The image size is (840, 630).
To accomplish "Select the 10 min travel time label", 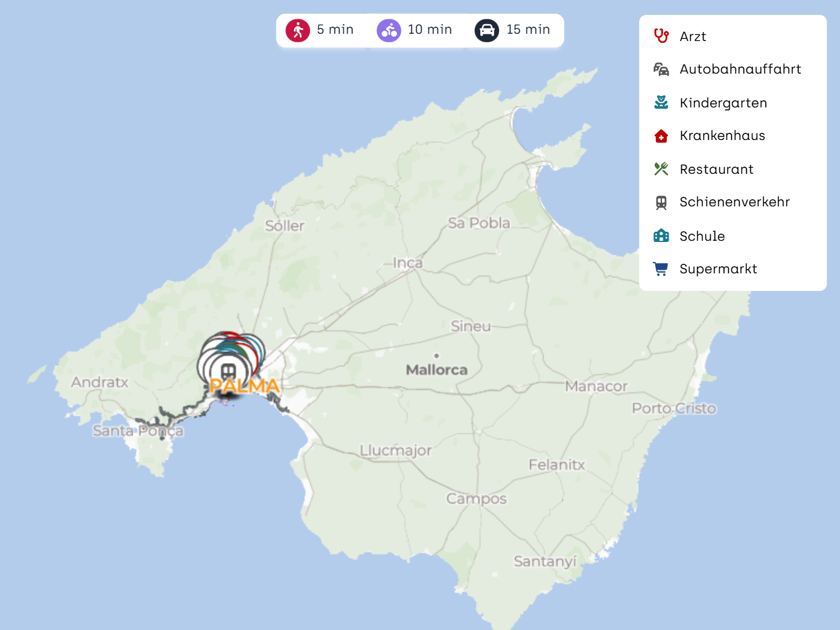I will point(430,30).
